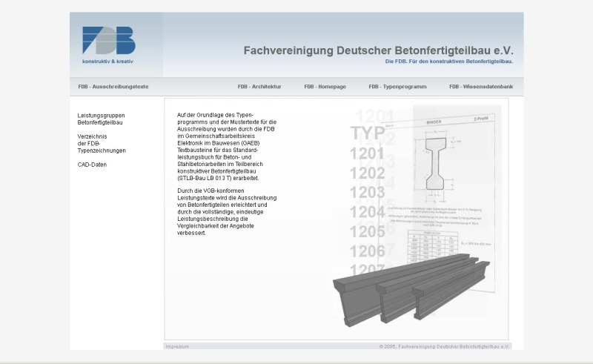
Task: Open the Impressum footer link
Action: [x=177, y=347]
